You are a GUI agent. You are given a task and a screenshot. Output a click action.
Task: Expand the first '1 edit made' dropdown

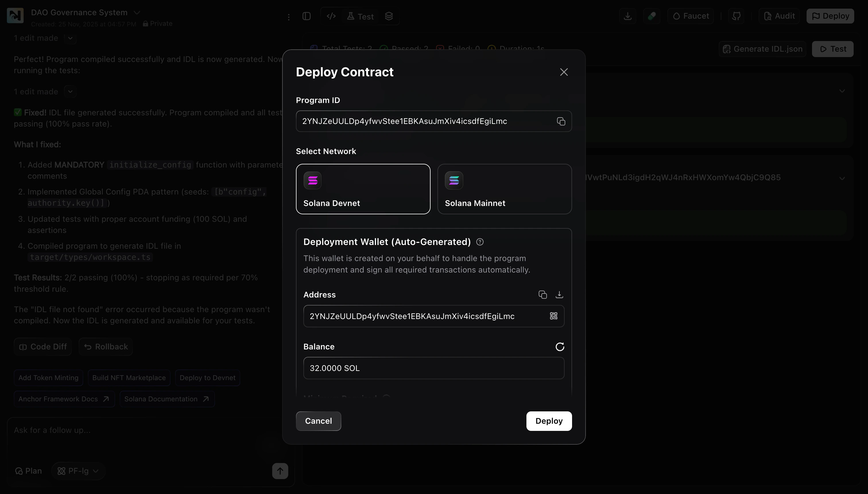coord(70,38)
